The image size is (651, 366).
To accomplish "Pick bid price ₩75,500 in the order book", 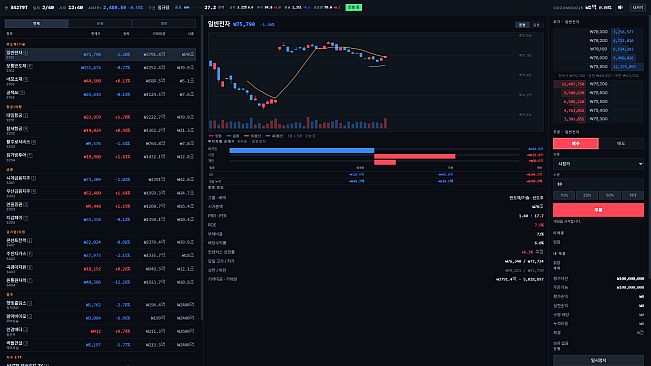I will tap(598, 101).
